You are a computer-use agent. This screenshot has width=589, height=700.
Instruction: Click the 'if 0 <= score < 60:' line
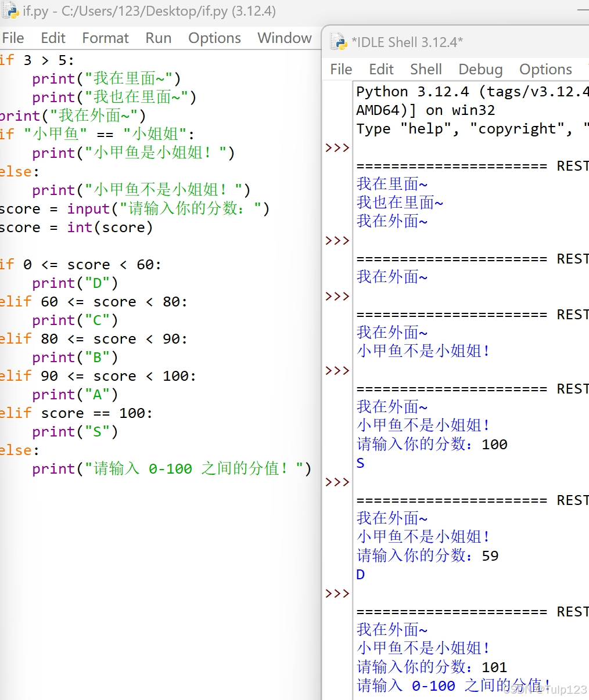coord(81,265)
